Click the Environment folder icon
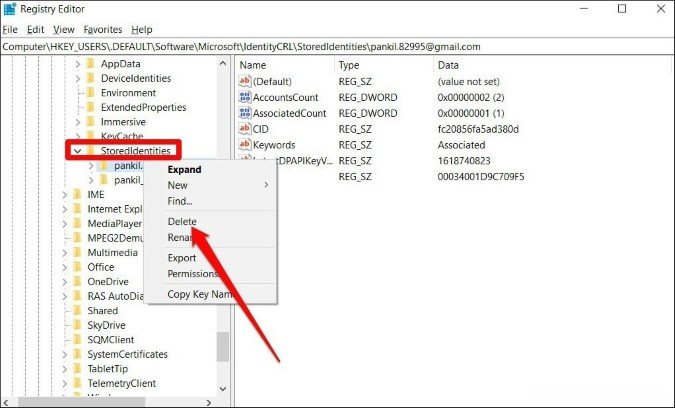Viewport: 675px width, 408px height. [x=90, y=93]
